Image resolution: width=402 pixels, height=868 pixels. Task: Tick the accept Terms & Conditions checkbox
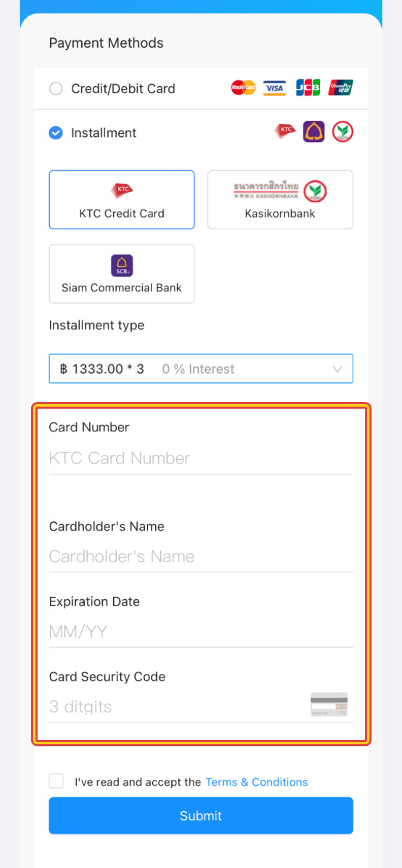point(56,781)
